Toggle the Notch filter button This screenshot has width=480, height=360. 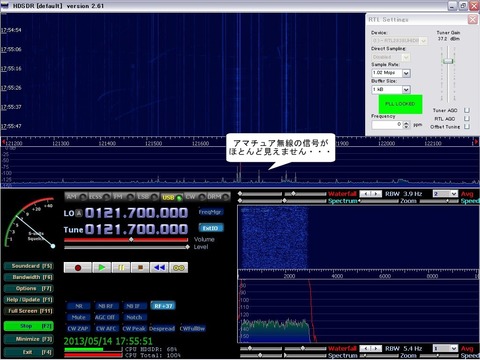coord(134,317)
